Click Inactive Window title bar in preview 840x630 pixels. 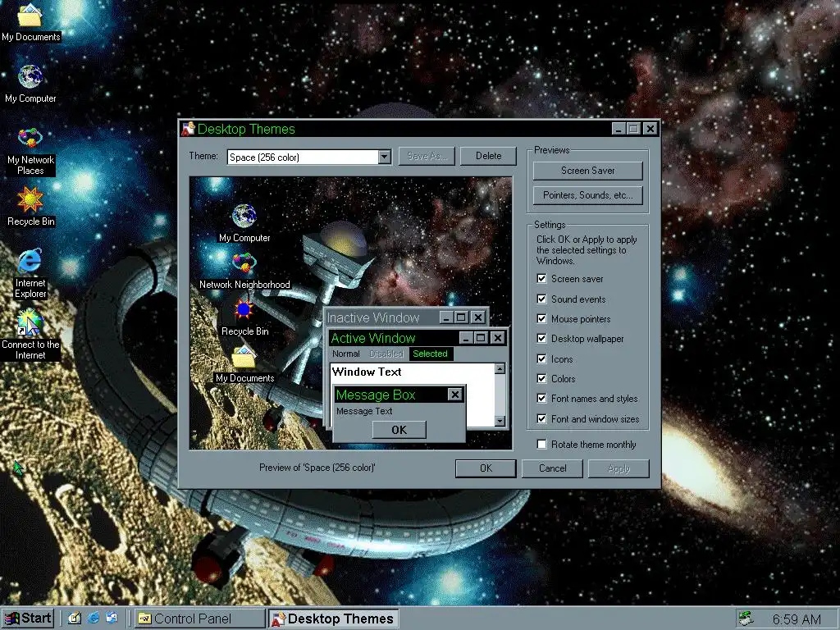(382, 317)
